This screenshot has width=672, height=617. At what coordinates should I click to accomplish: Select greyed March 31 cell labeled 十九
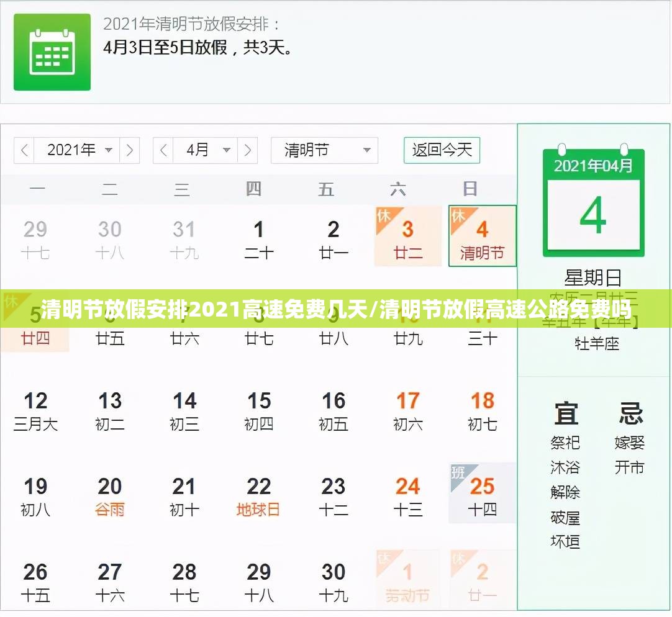click(x=184, y=240)
